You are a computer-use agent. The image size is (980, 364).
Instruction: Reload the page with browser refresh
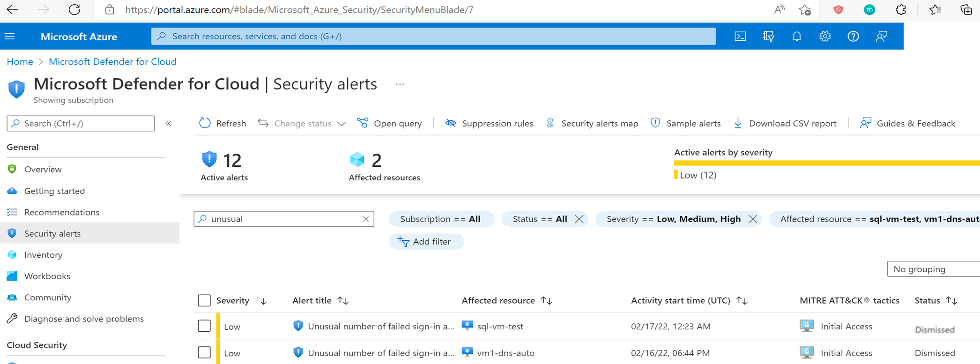pos(74,10)
